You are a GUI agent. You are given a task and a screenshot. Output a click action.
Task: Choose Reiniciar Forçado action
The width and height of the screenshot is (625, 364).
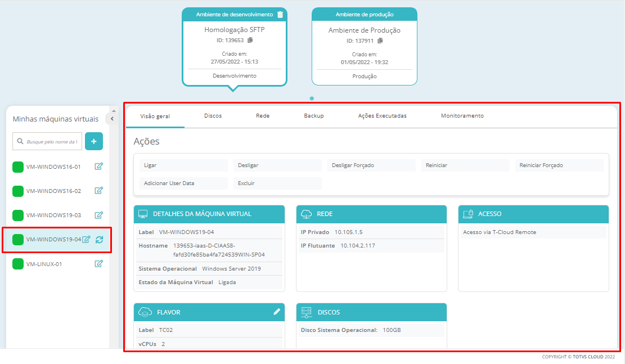[559, 165]
